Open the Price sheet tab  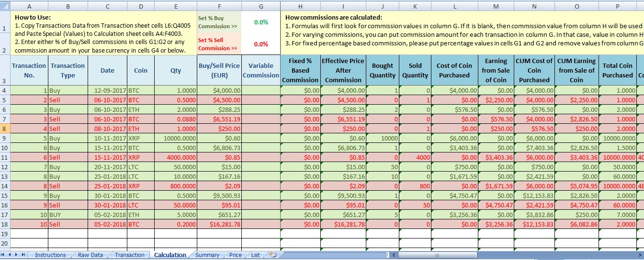[x=235, y=255]
